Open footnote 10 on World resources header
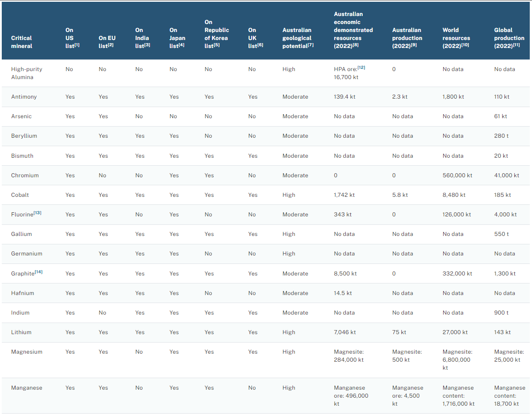 [x=467, y=45]
